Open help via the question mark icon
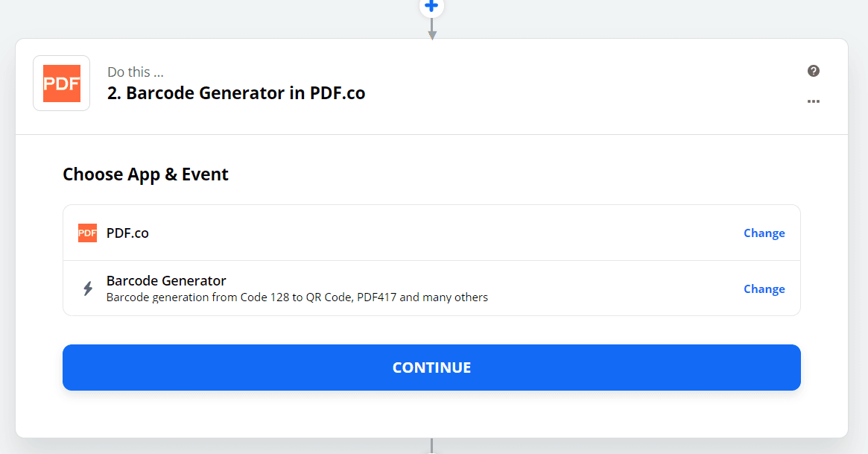Image resolution: width=868 pixels, height=454 pixels. pos(814,71)
